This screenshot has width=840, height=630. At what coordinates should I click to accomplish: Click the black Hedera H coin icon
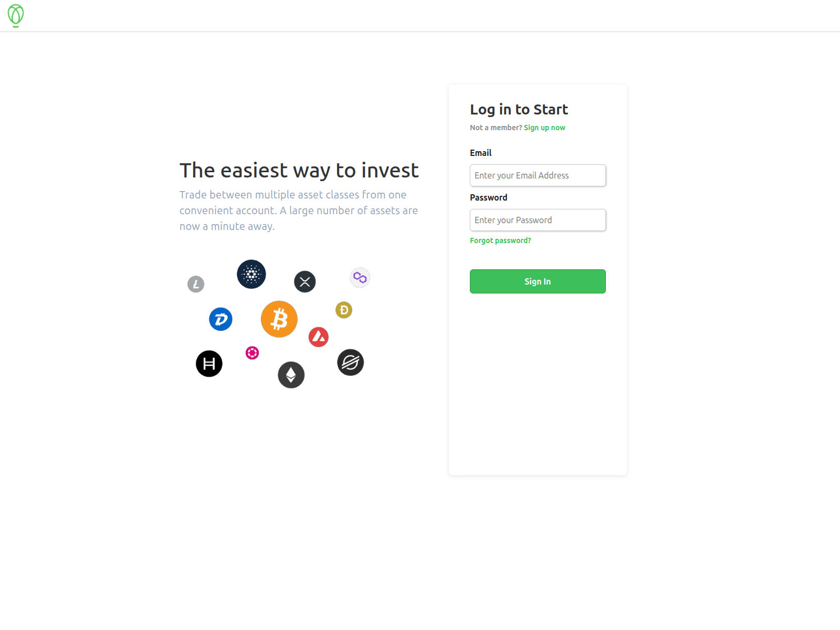pyautogui.click(x=209, y=364)
